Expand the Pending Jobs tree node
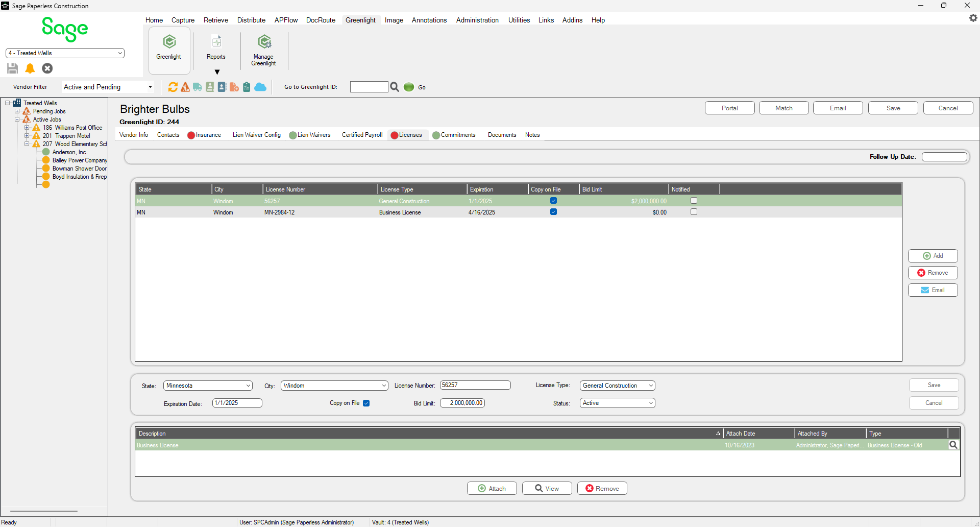980x527 pixels. coord(17,111)
